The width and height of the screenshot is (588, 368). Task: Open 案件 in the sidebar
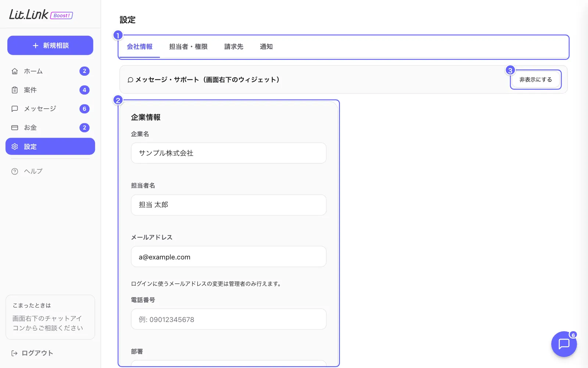[50, 90]
